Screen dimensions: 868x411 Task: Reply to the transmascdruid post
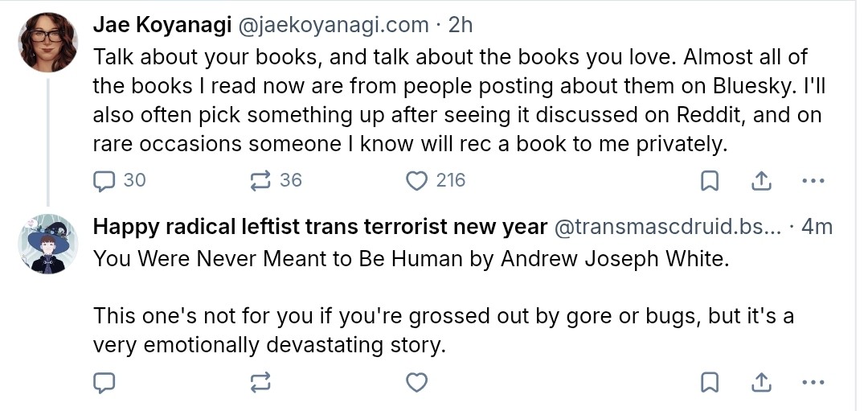pos(104,382)
